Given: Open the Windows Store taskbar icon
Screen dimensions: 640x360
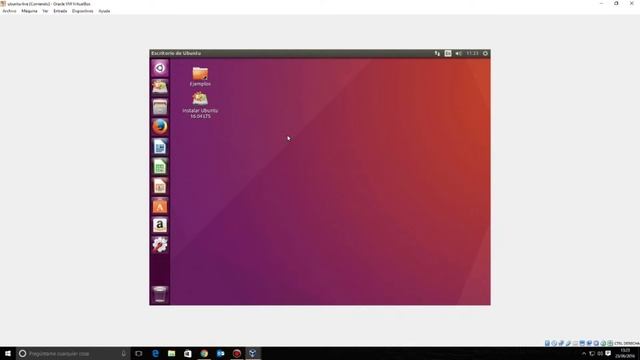Looking at the screenshot, I should click(188, 353).
